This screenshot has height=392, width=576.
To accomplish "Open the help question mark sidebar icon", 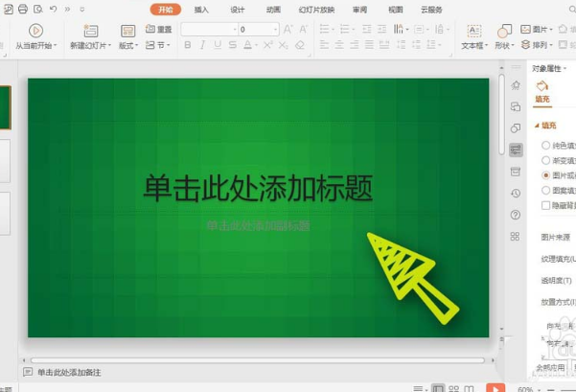I will 516,215.
